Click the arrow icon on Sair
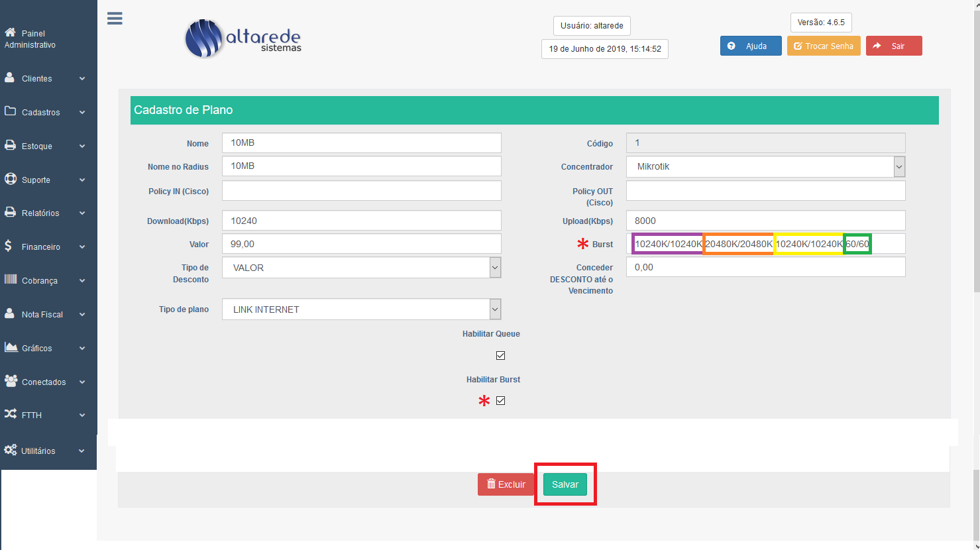The width and height of the screenshot is (980, 552). click(x=877, y=46)
